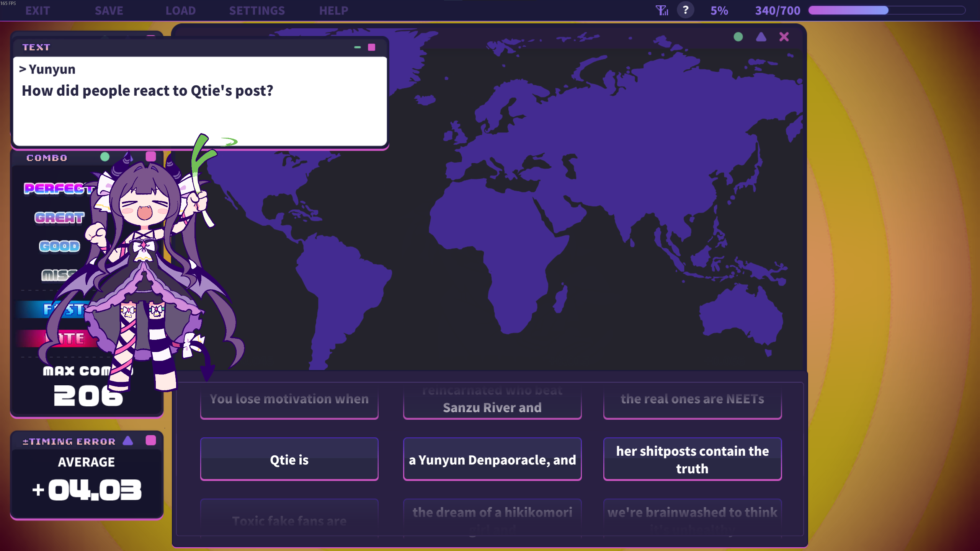Click the Yunyun dialogue text box
This screenshot has width=980, height=551.
pos(200,101)
